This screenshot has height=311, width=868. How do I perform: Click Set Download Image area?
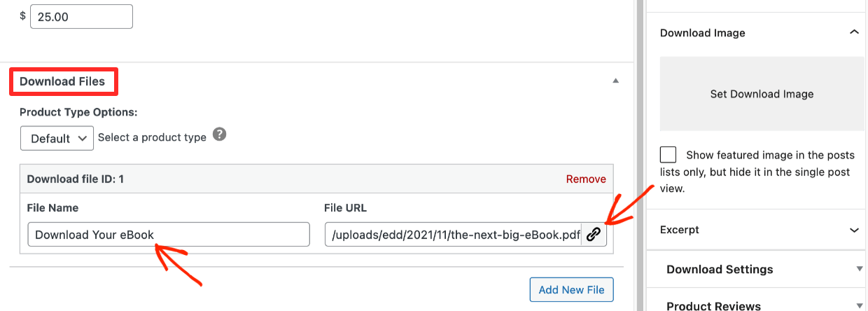pos(762,94)
